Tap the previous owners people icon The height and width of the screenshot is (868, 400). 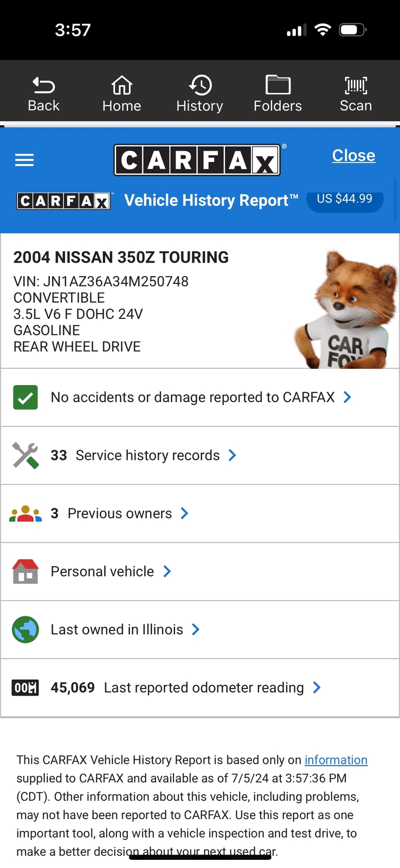[x=25, y=514]
